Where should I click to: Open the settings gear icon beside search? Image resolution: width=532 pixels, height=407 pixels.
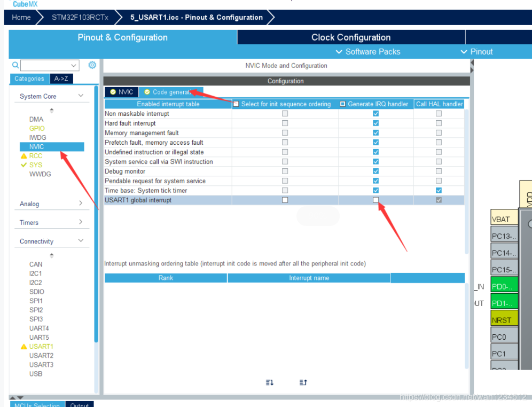click(92, 65)
